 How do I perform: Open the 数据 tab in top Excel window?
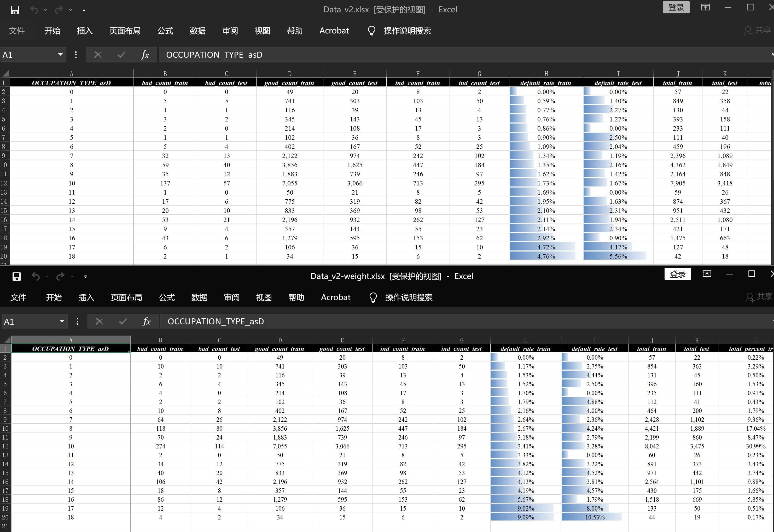click(x=197, y=31)
